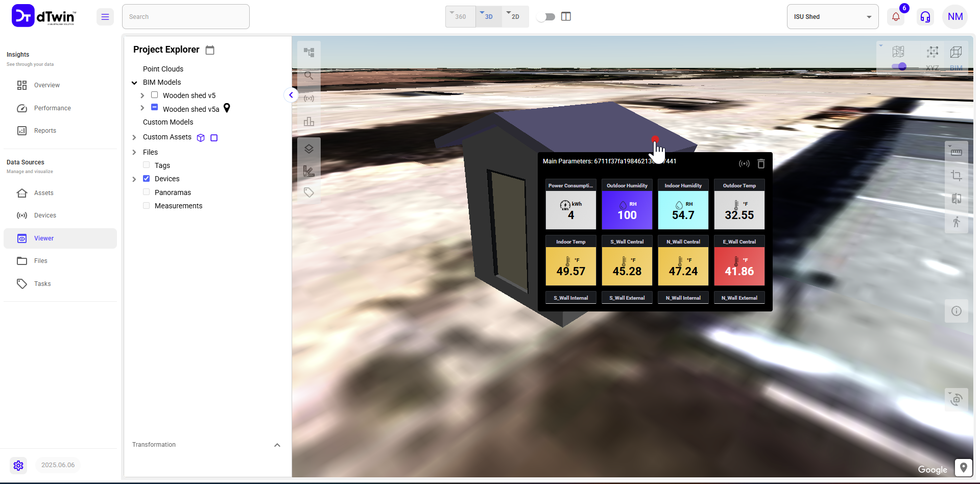This screenshot has width=980, height=484.
Task: Switch to 360 view mode
Action: coord(460,17)
